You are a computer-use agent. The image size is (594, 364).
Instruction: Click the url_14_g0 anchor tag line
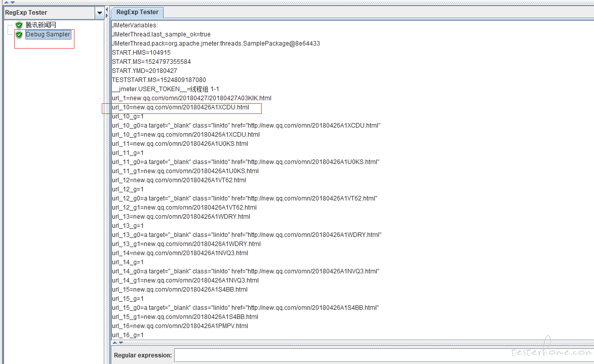(246, 271)
